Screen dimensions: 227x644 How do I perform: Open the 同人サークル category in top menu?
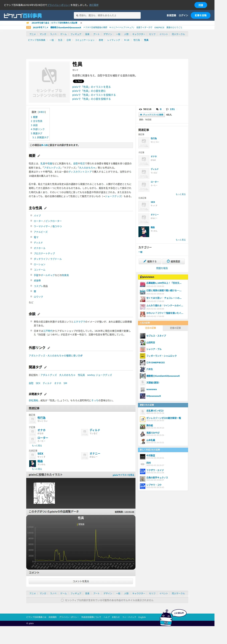(x=178, y=34)
